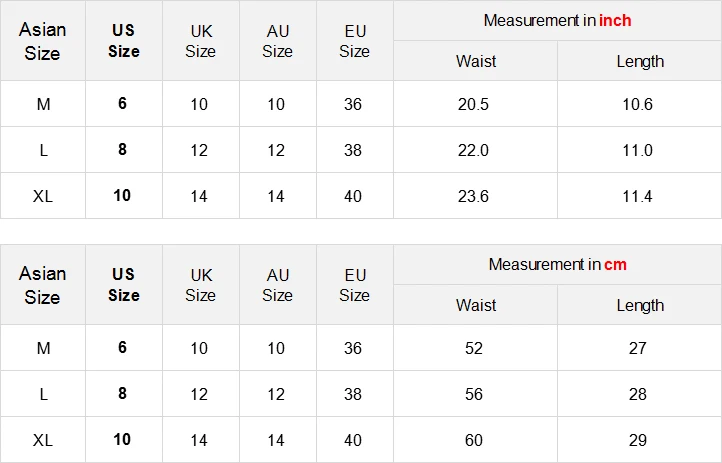Click the "Measurement in cm" header
The width and height of the screenshot is (722, 463).
(557, 264)
